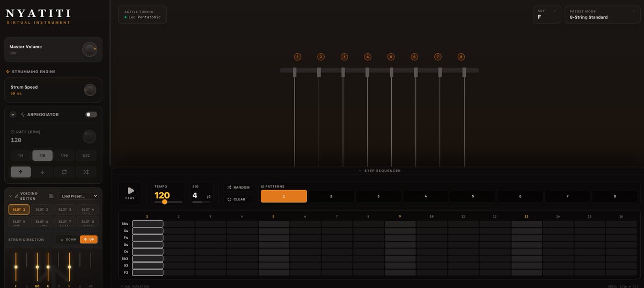
Task: Select voicing Slot 1
Action: tap(19, 210)
